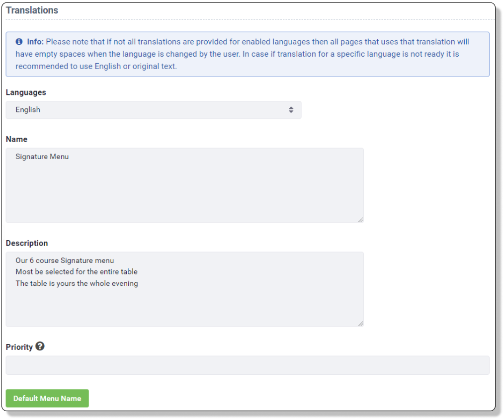Viewport: 504px width, 420px height.
Task: Click the line 'Most be selected for the entire table'
Action: point(77,272)
